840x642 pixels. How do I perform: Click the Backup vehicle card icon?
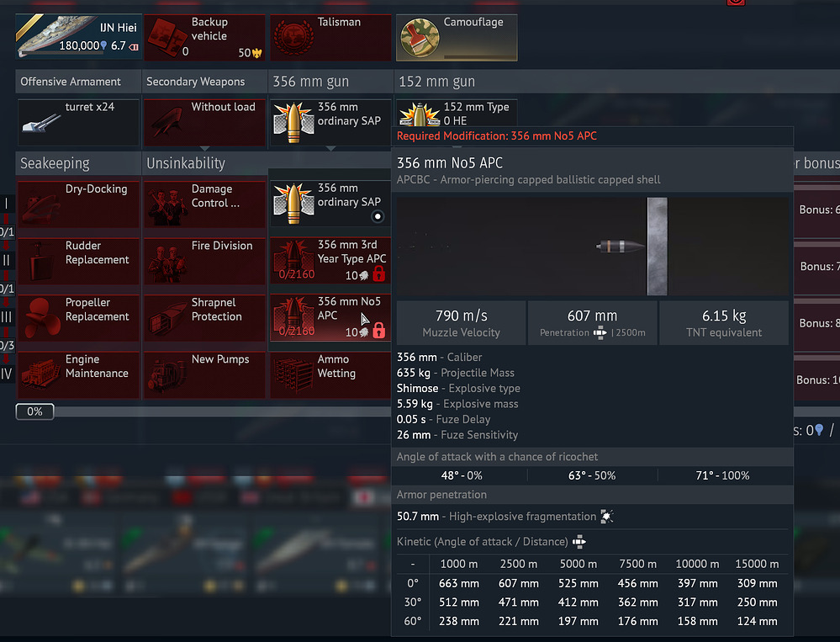pos(166,38)
